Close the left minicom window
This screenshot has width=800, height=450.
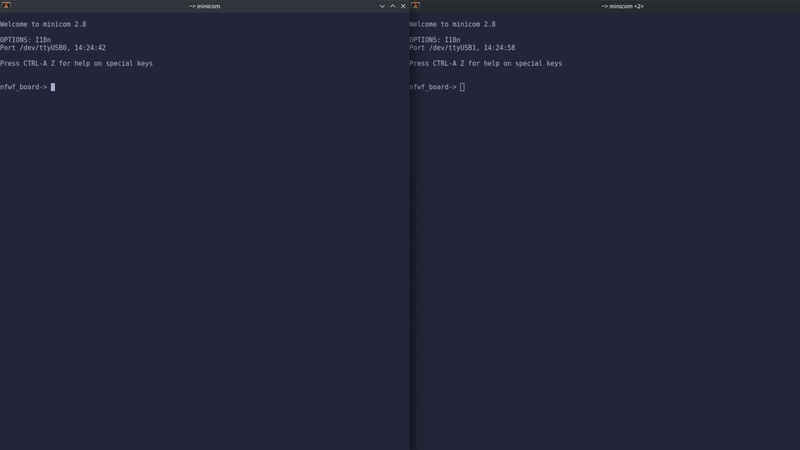(403, 6)
